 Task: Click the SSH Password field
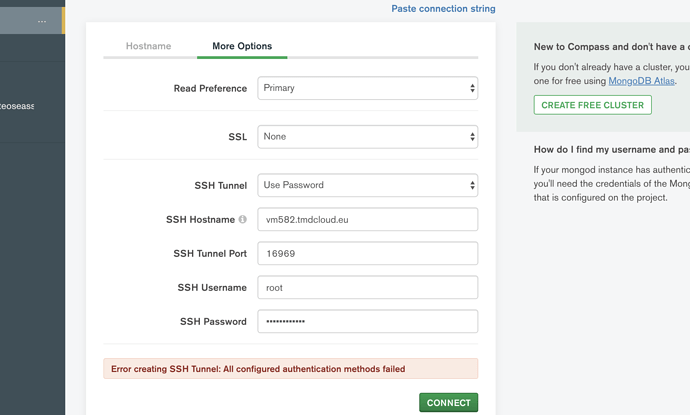pyautogui.click(x=367, y=321)
